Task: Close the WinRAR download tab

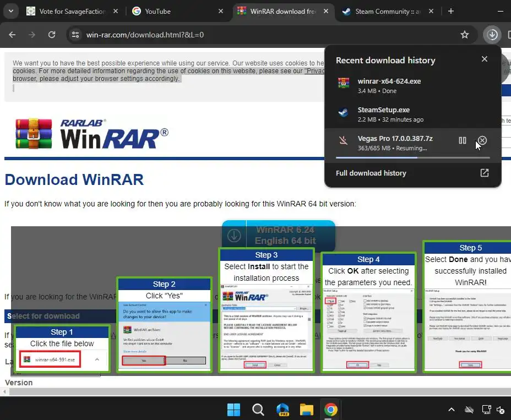Action: pos(326,12)
